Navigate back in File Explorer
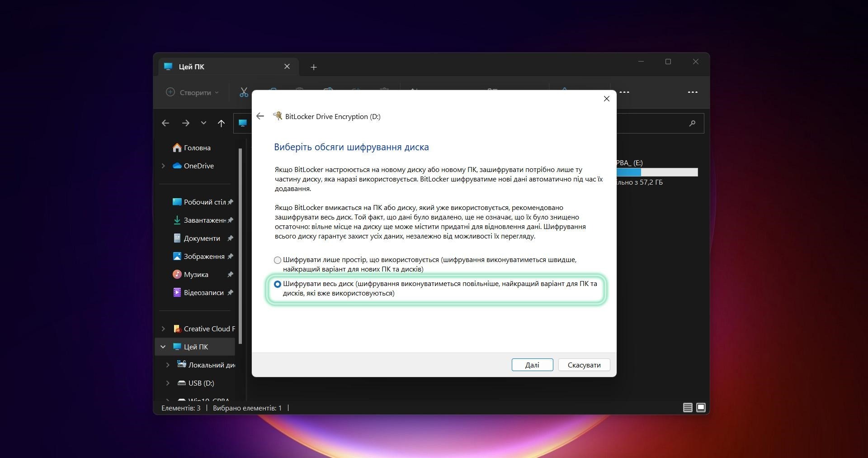Image resolution: width=868 pixels, height=458 pixels. click(x=165, y=123)
